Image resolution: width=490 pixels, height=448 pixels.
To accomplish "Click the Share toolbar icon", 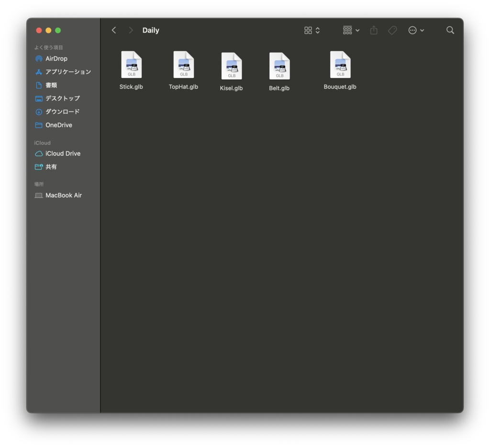I will 374,30.
